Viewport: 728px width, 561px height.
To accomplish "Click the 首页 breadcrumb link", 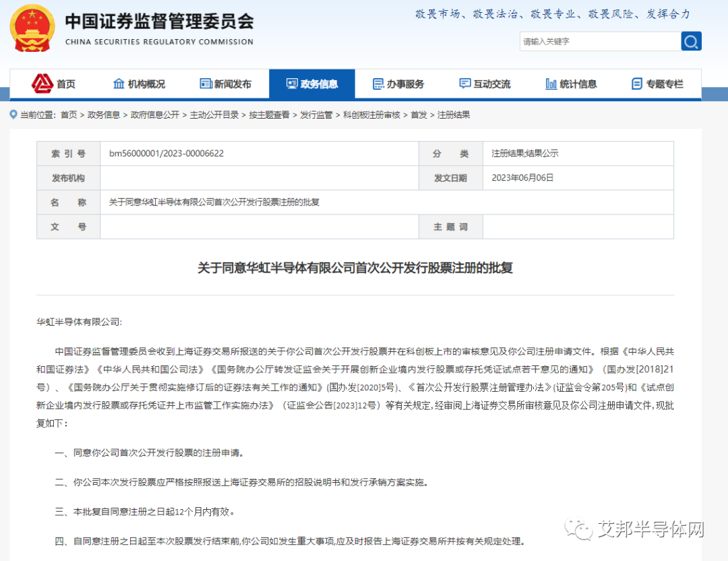I will [69, 115].
